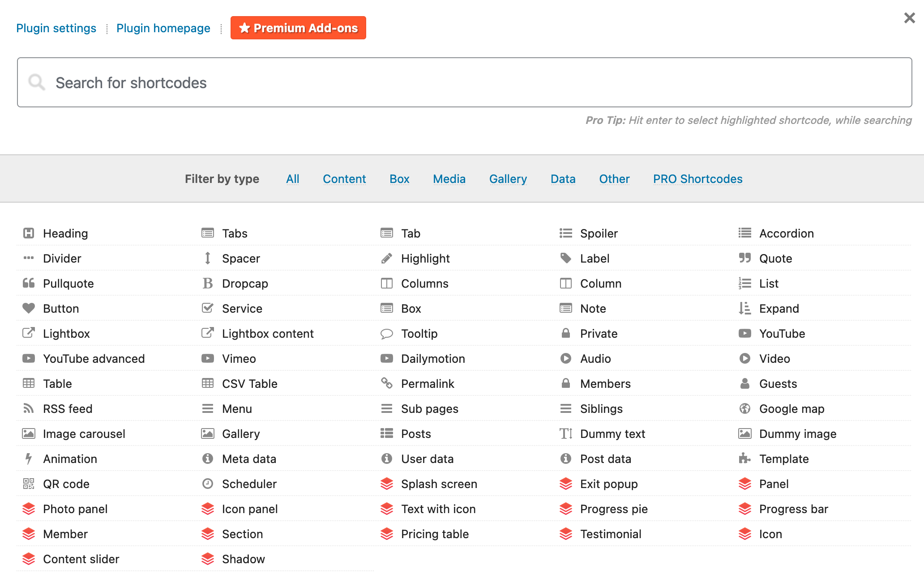Select the Google map globe icon

coord(745,408)
